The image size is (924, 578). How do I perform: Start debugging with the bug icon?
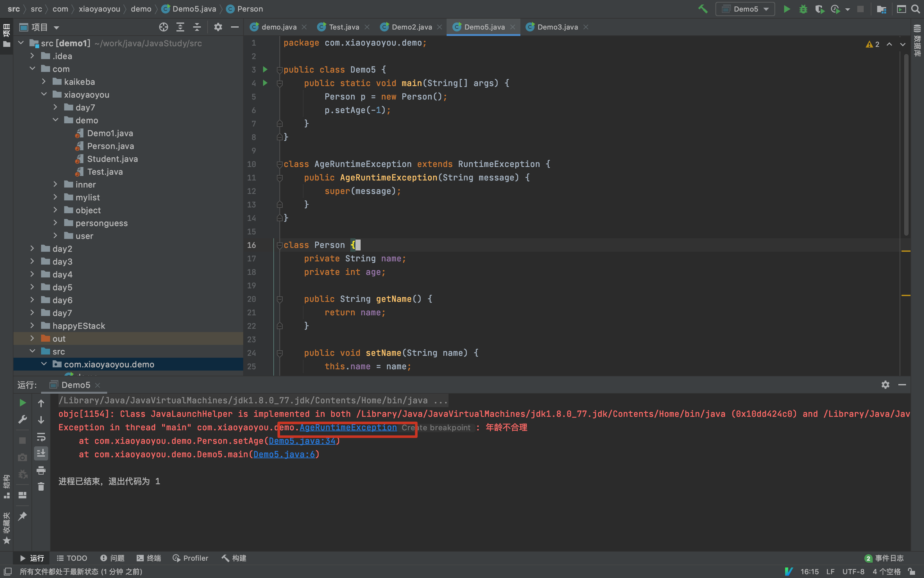click(x=803, y=9)
